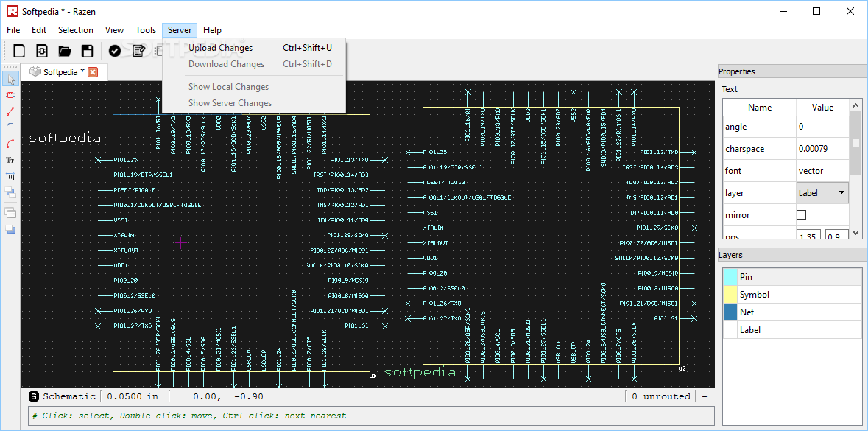Screen dimensions: 868x431
Task: Close the open Server menu
Action: pos(180,30)
